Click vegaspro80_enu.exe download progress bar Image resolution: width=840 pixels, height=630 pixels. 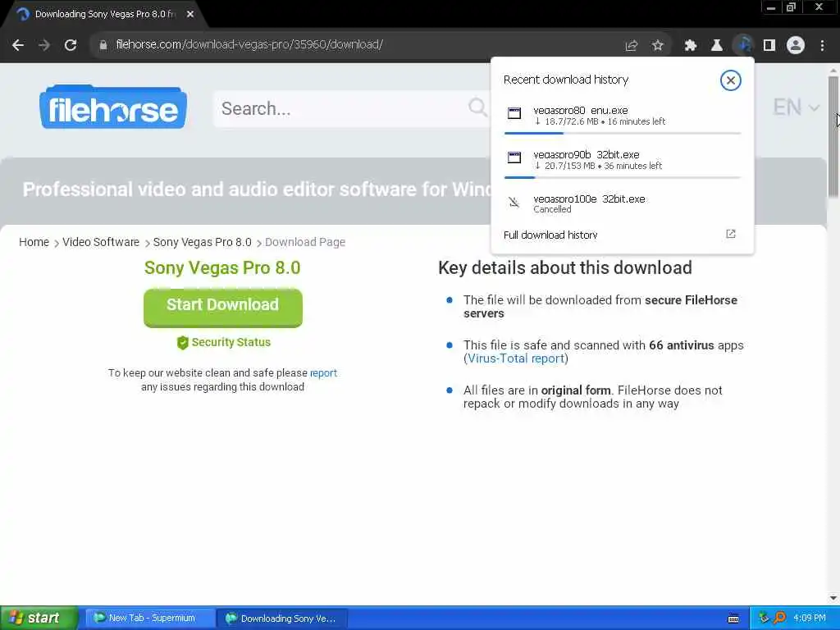(x=623, y=133)
